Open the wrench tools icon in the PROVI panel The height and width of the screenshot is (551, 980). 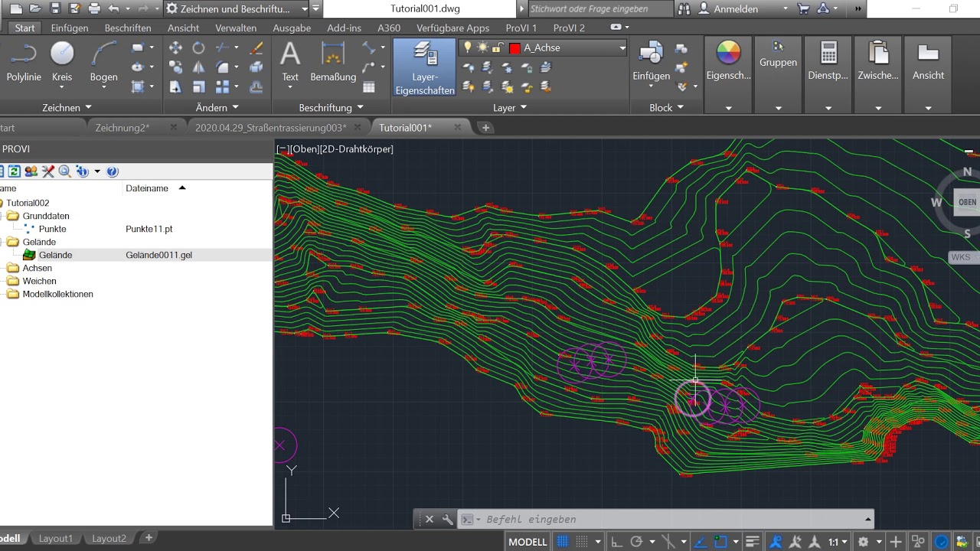click(47, 171)
